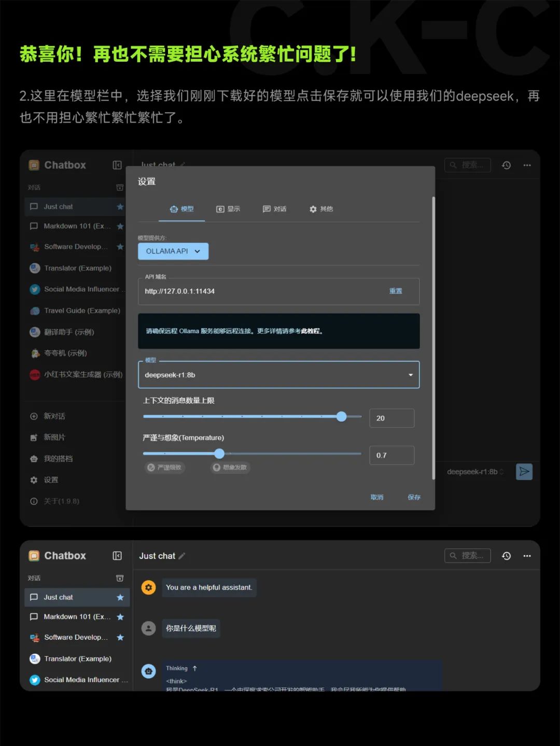
Task: Click archive conversations icon in upper Chatbox sidebar
Action: tap(120, 187)
